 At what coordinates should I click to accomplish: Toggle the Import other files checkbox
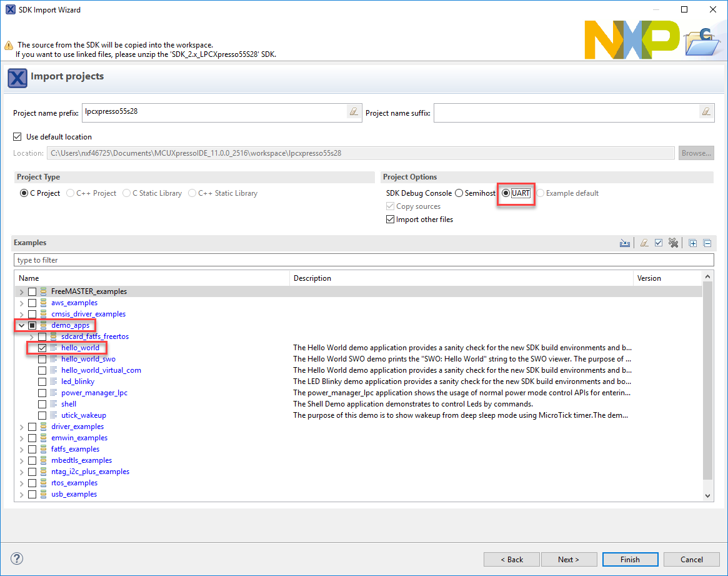(391, 220)
